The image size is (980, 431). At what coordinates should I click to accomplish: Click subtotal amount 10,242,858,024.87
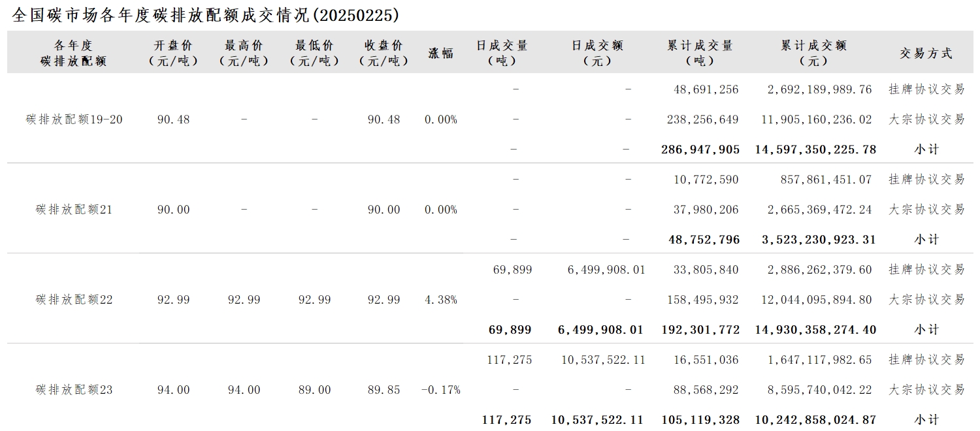(816, 420)
